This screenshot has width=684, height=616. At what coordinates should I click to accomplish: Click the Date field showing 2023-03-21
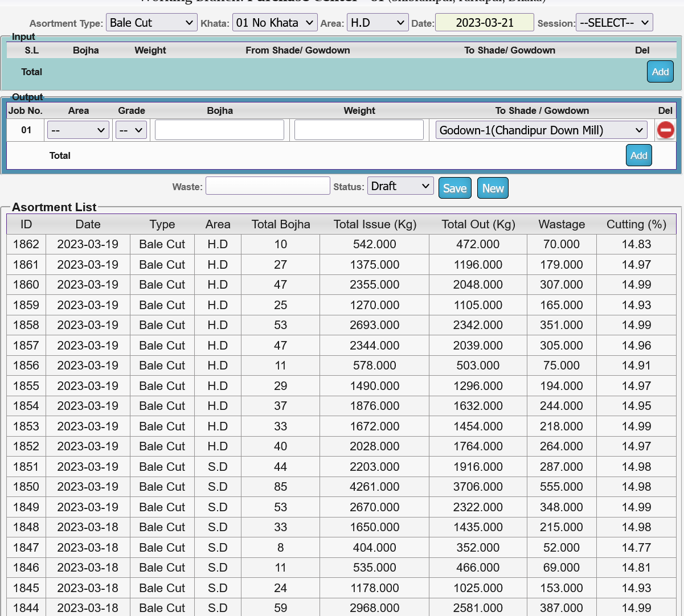[484, 23]
